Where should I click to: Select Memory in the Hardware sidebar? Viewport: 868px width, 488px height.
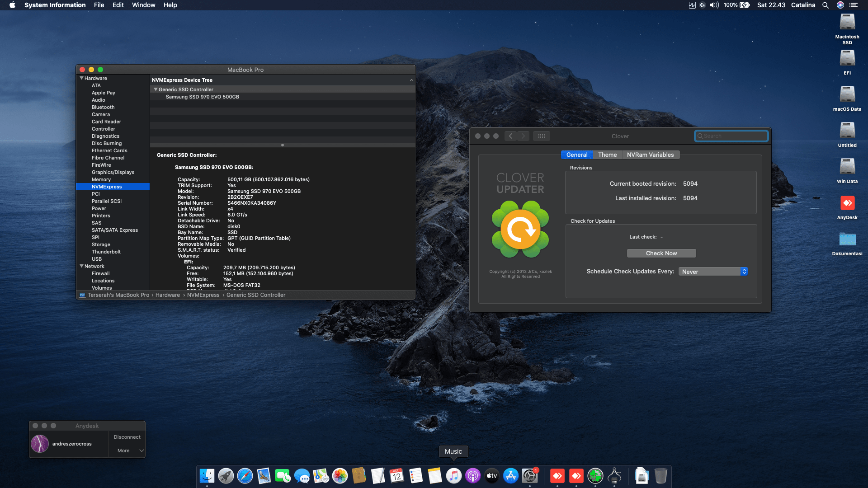coord(101,179)
